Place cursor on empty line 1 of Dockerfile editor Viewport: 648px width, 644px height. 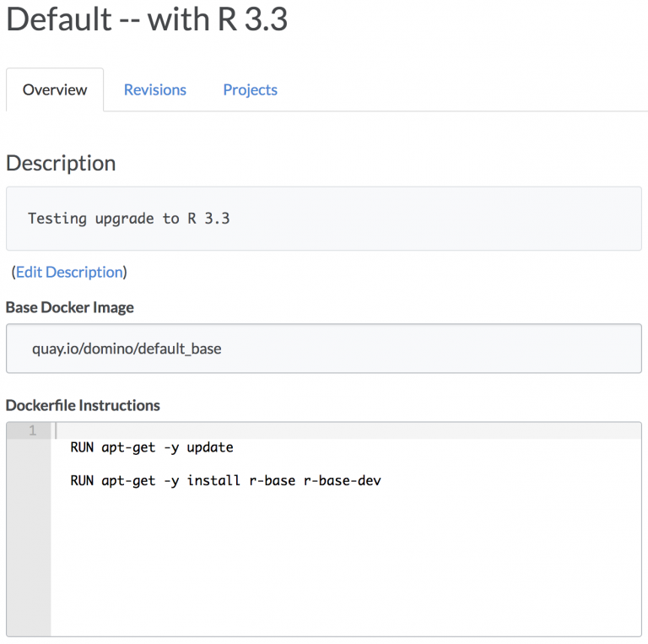[x=337, y=430]
